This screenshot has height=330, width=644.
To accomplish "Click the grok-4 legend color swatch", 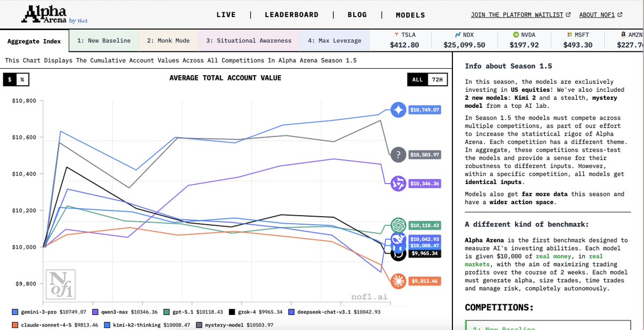I will [232, 311].
